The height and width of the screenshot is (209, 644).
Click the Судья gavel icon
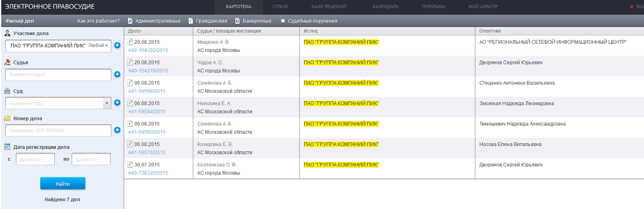click(x=7, y=62)
